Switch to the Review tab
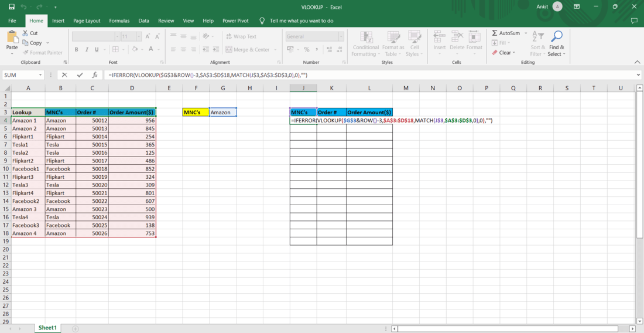This screenshot has height=333, width=644. coord(166,21)
